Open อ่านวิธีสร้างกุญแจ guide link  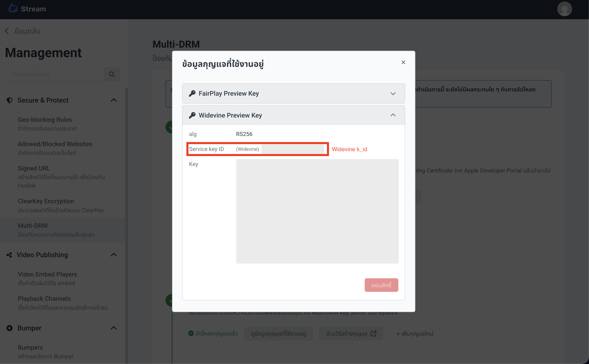pos(351,333)
